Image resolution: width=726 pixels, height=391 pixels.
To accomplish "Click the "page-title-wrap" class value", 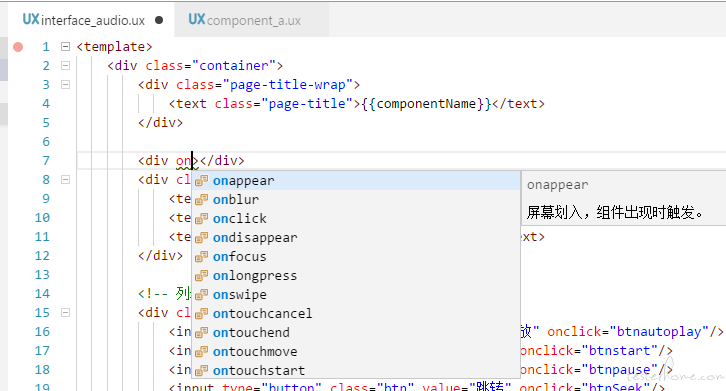I will [287, 85].
